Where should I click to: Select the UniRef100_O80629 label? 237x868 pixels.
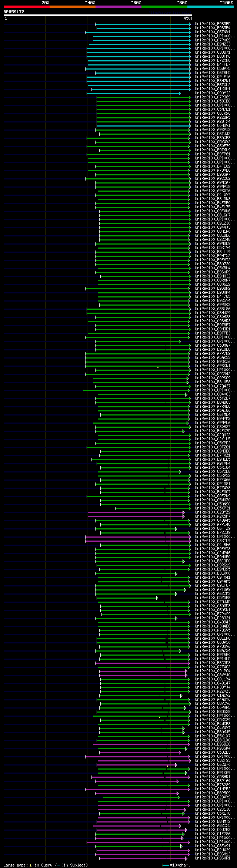[x=213, y=284]
